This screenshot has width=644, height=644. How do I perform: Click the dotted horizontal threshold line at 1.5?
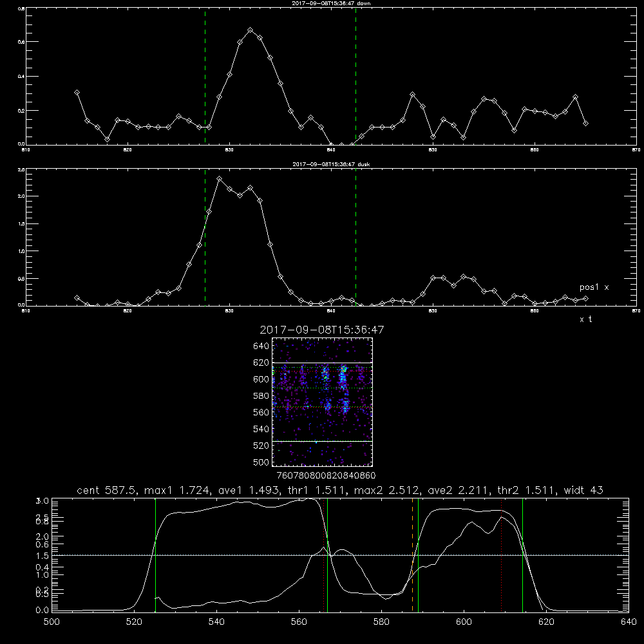(x=340, y=555)
